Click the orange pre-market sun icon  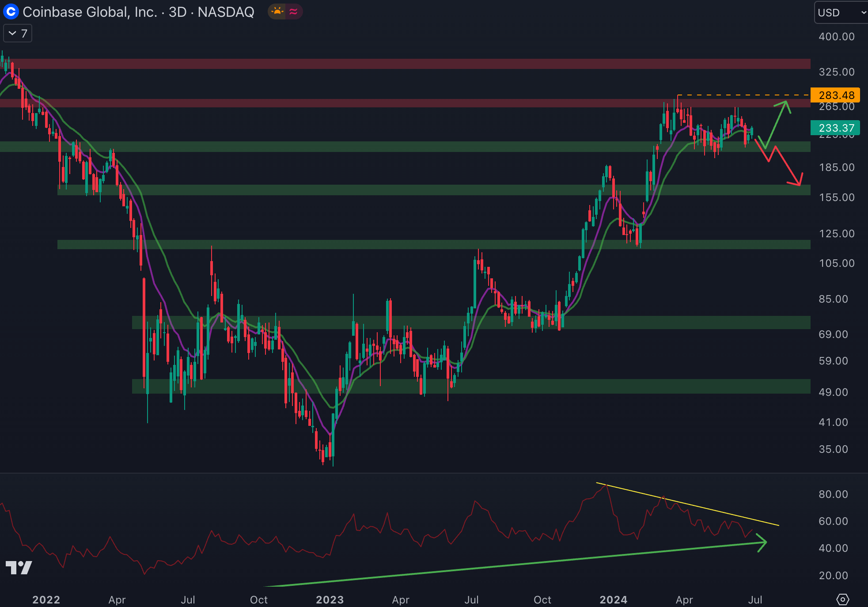(277, 11)
